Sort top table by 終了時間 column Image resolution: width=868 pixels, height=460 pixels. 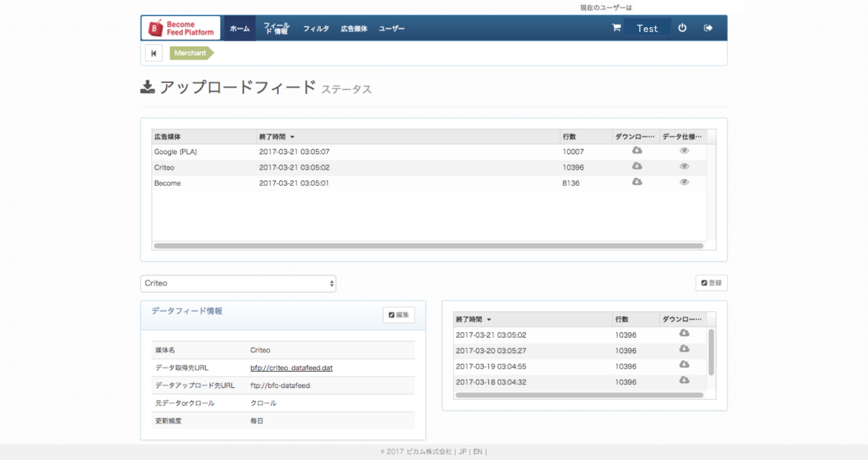click(x=277, y=137)
